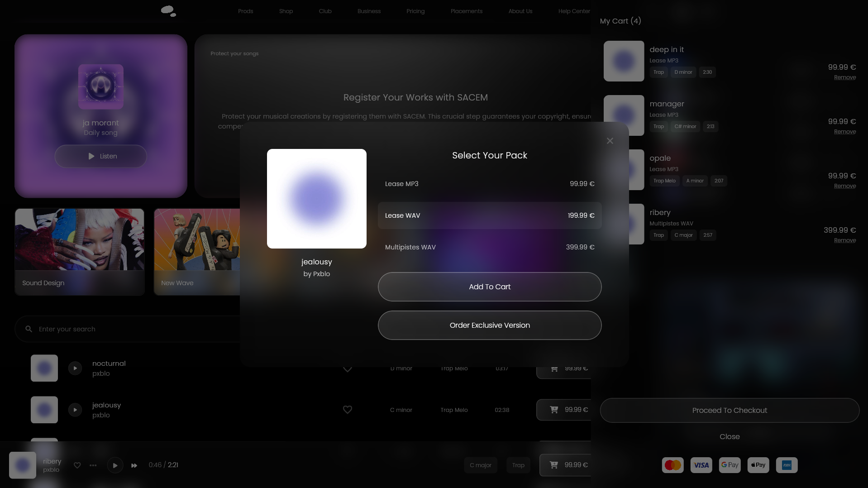Select the American Express icon

coord(787,465)
